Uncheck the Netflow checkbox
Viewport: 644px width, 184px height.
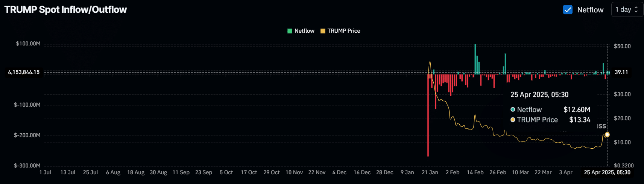pos(568,10)
